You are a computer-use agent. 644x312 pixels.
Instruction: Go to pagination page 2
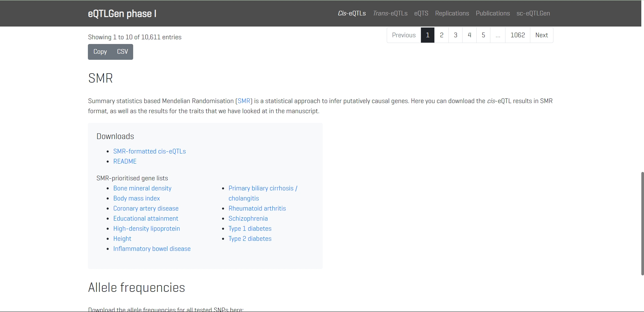pyautogui.click(x=441, y=35)
